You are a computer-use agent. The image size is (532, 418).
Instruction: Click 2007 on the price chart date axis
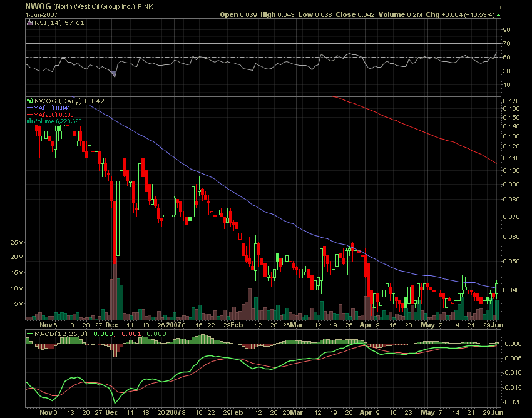tap(173, 325)
